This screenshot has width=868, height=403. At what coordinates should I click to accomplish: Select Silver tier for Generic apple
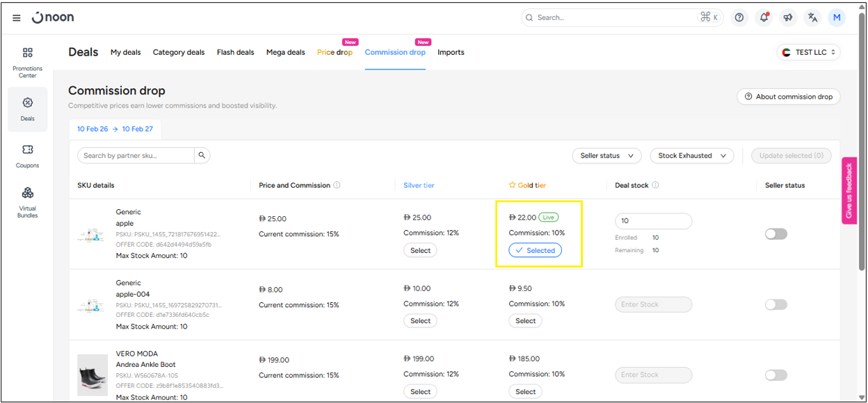coord(420,250)
